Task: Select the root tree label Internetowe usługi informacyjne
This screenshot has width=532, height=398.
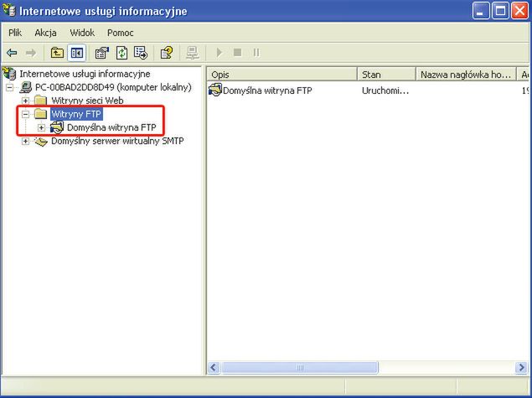Action: 85,74
